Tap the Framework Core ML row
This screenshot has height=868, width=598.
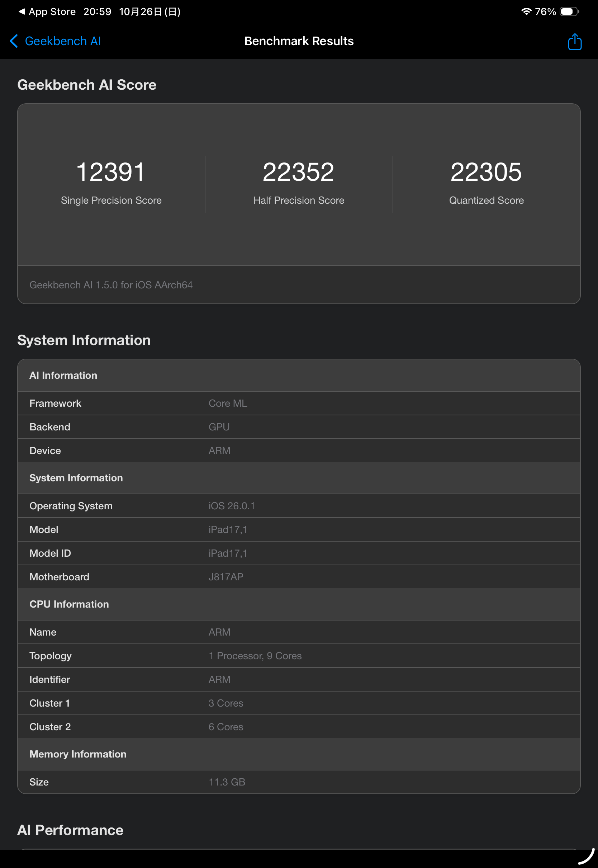pos(299,403)
